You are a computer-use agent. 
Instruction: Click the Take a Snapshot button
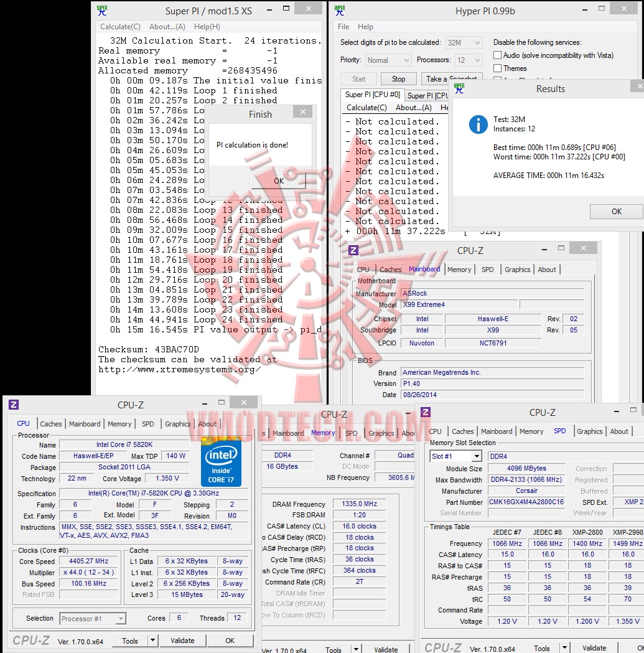pyautogui.click(x=452, y=78)
